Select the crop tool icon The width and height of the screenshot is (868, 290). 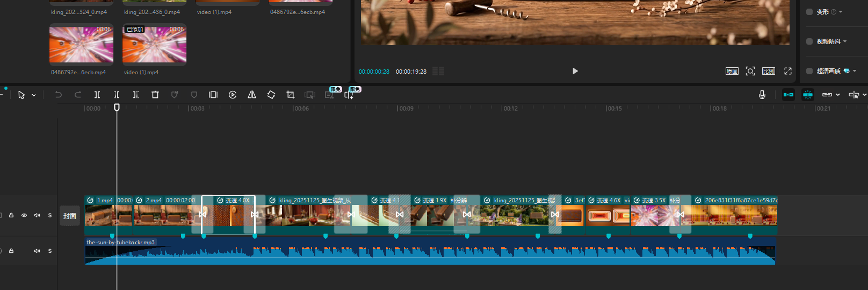tap(291, 95)
